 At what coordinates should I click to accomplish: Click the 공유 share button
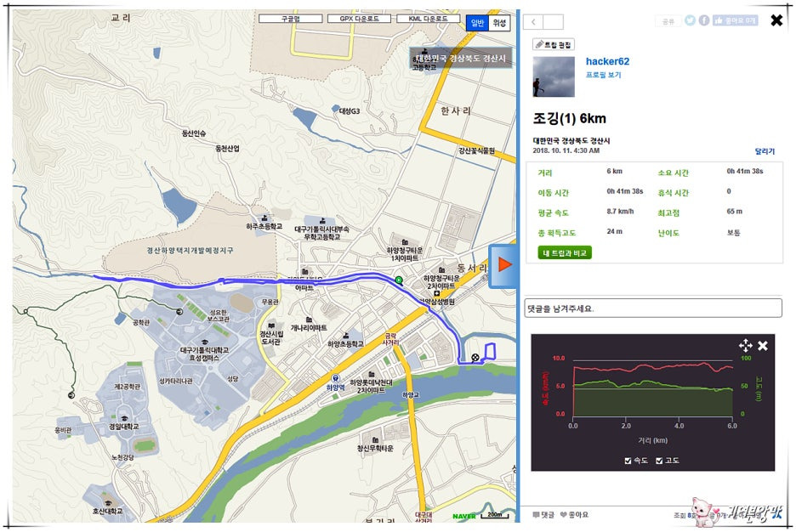click(668, 21)
